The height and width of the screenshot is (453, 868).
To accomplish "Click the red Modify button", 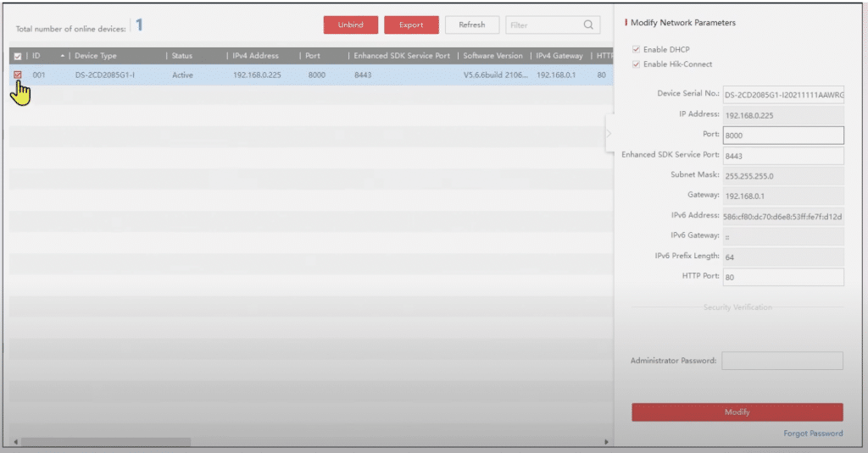I will click(737, 412).
